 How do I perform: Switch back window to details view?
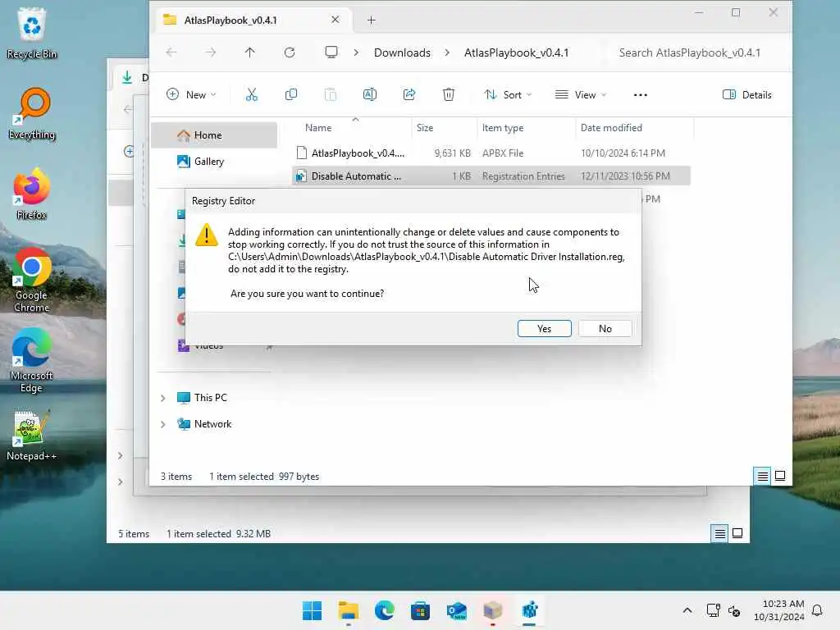pyautogui.click(x=719, y=533)
